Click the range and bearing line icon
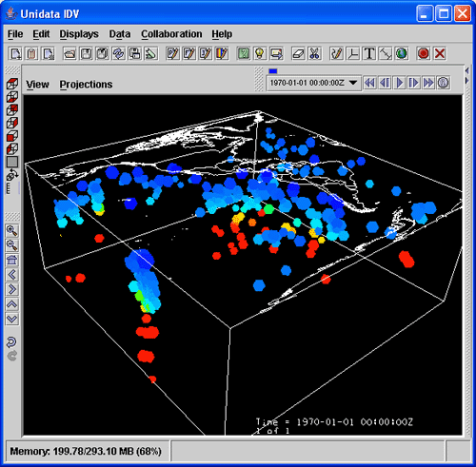The width and height of the screenshot is (476, 467). click(386, 53)
